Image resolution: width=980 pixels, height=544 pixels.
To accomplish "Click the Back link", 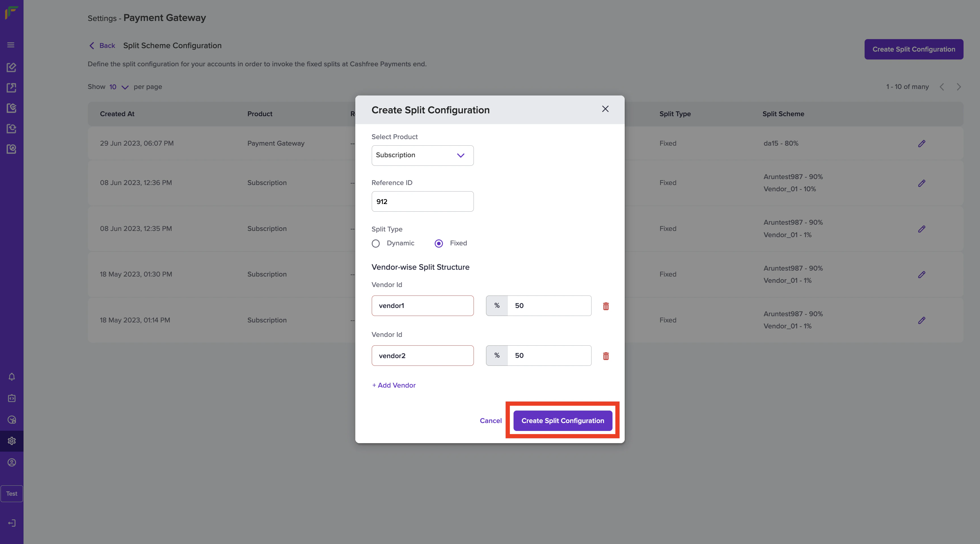I will coord(102,46).
